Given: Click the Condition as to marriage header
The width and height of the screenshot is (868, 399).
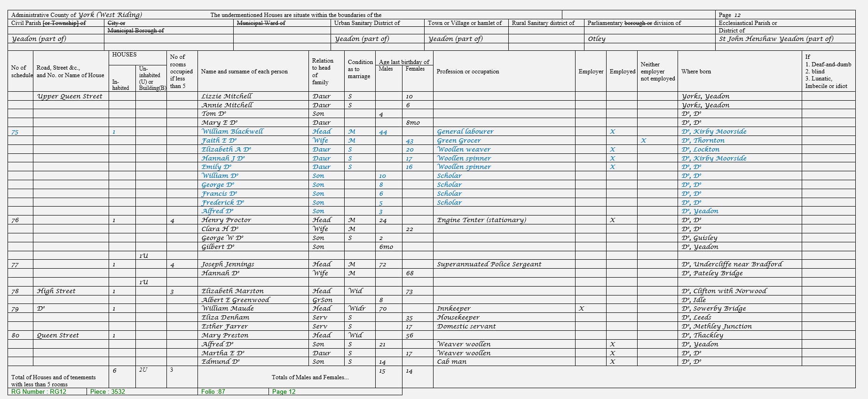Looking at the screenshot, I should pos(360,69).
